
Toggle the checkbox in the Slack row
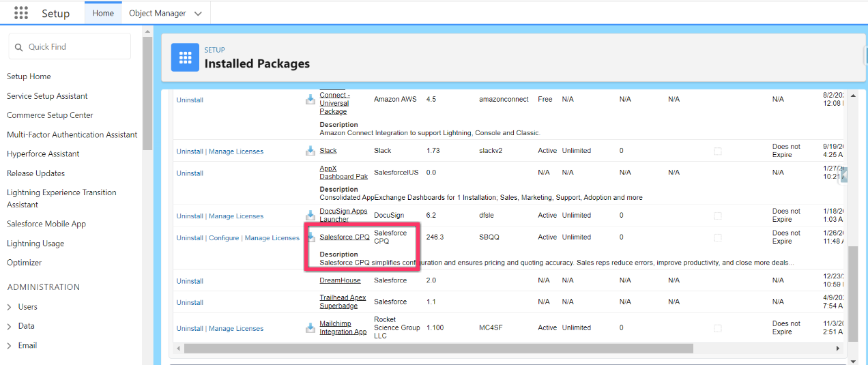click(x=717, y=151)
